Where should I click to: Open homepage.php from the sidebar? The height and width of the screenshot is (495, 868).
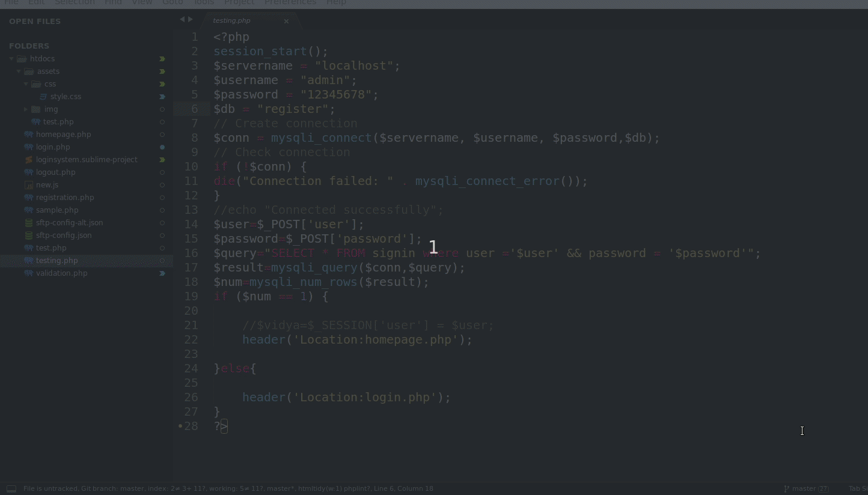[64, 135]
